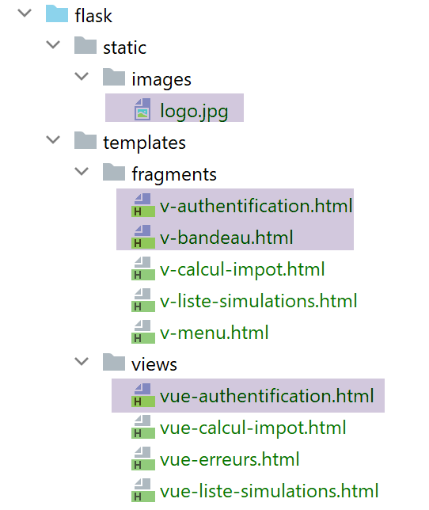
Task: Select the vue-calcul-impot.html file
Action: click(x=253, y=428)
